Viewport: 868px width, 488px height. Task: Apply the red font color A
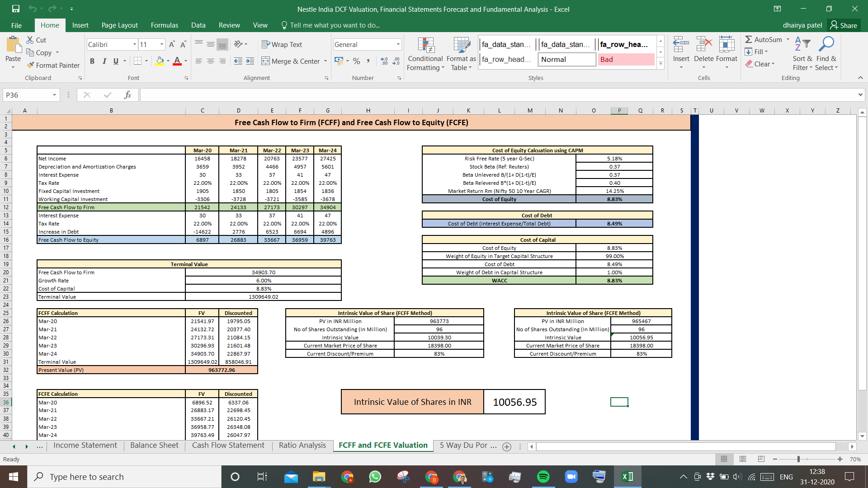(177, 61)
